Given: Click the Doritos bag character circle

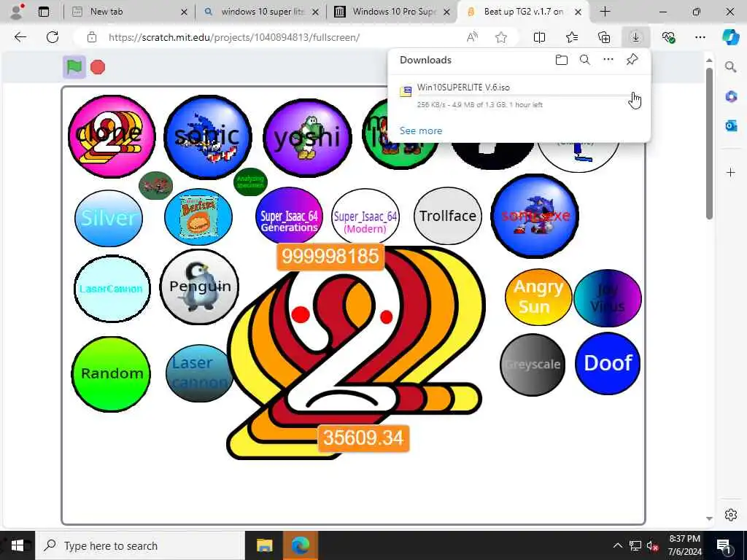Looking at the screenshot, I should (x=198, y=217).
